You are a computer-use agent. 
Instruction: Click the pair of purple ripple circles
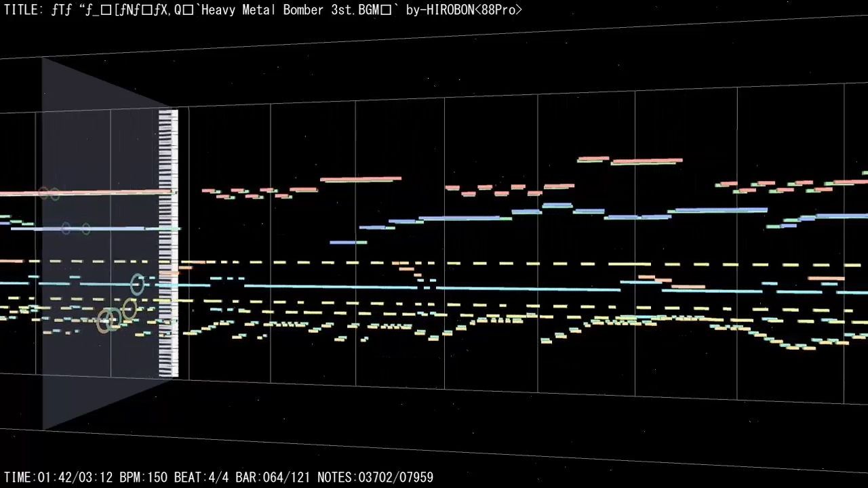(x=75, y=228)
